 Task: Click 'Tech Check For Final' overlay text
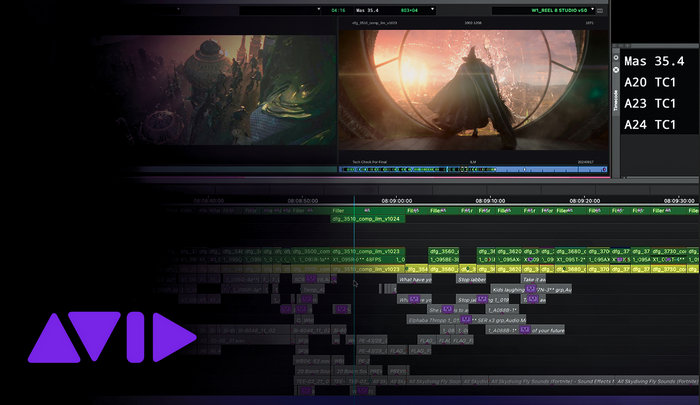tap(369, 162)
